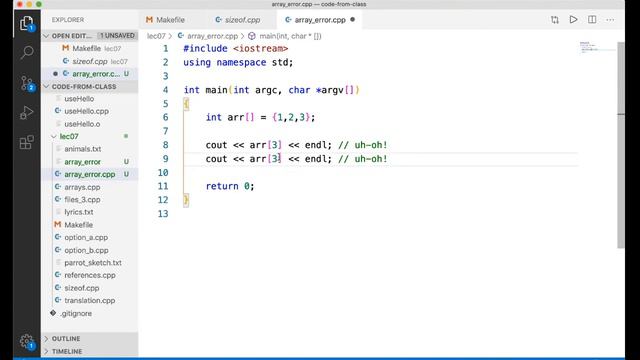The height and width of the screenshot is (360, 640).
Task: Click the 'int main' declaration line
Action: point(271,90)
